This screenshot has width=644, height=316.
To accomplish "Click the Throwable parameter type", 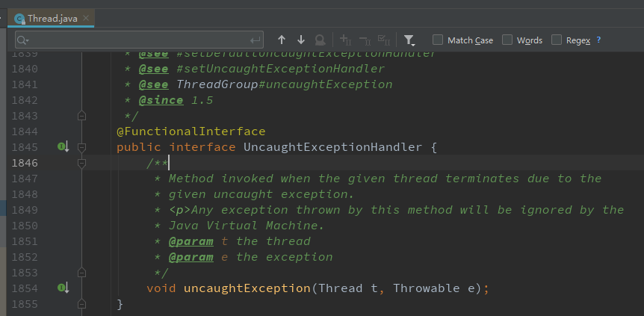I will click(x=427, y=288).
